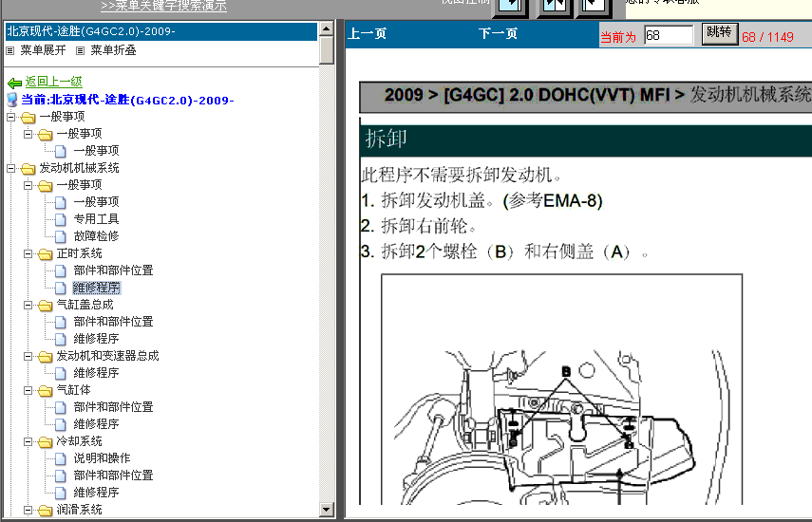
Task: Click the small icon before 菜单折叠
Action: [x=81, y=50]
